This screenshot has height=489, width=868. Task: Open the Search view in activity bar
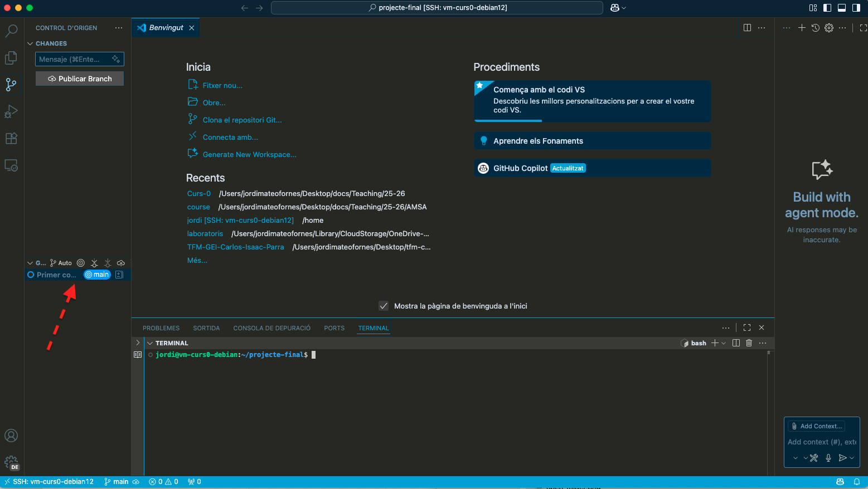[x=11, y=31]
